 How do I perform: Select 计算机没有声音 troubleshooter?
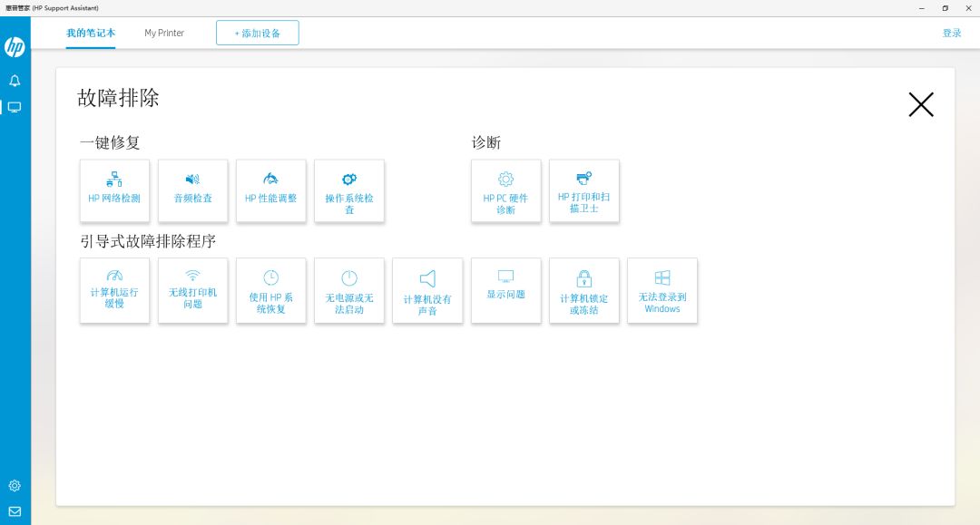click(427, 290)
